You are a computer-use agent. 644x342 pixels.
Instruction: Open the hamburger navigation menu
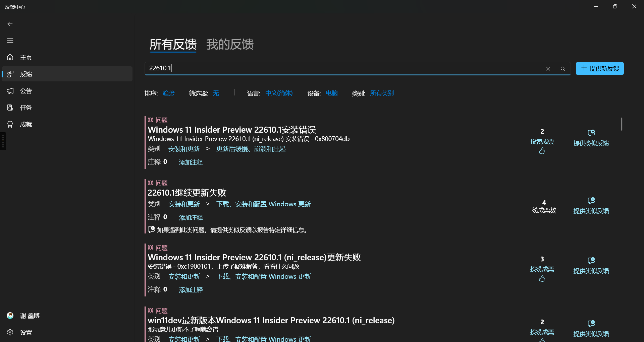pyautogui.click(x=10, y=41)
